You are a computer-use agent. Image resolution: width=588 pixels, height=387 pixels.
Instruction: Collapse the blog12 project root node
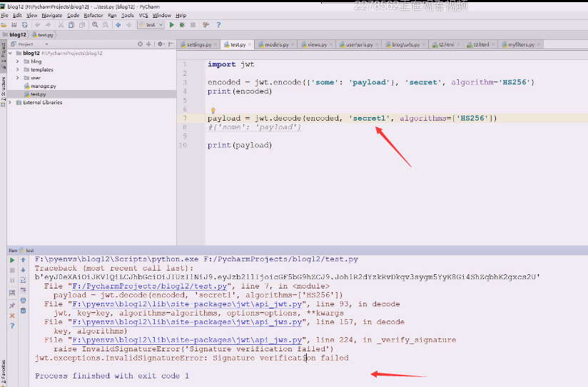[10, 53]
